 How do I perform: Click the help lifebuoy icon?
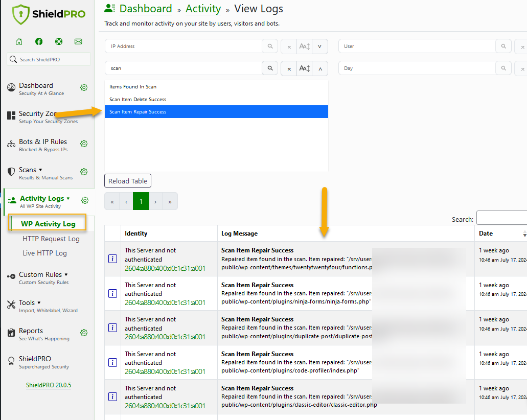(59, 42)
